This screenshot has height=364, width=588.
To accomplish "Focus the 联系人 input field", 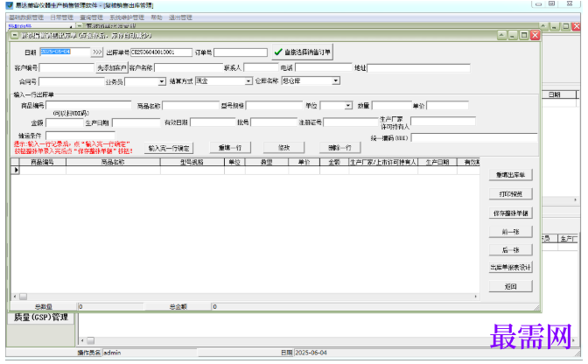I will pyautogui.click(x=261, y=68).
